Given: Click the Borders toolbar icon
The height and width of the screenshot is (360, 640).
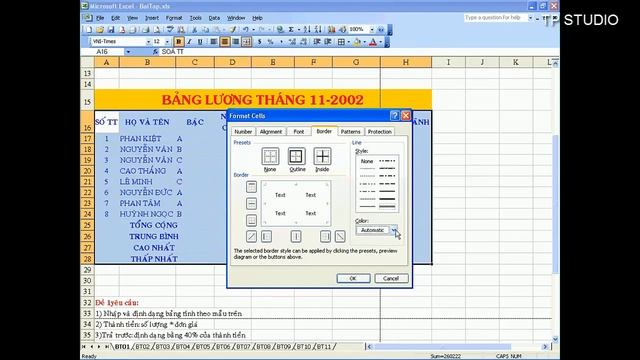Looking at the screenshot, I should (341, 42).
